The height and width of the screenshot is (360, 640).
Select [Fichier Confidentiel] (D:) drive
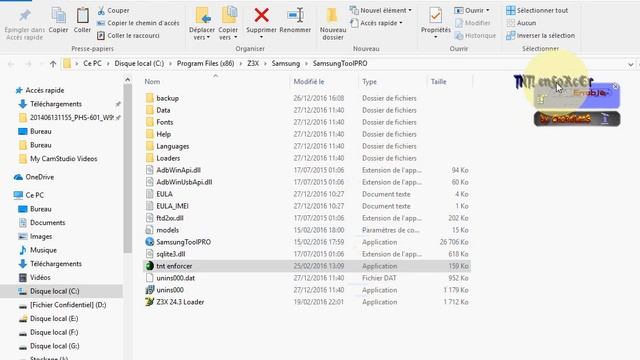[68, 305]
